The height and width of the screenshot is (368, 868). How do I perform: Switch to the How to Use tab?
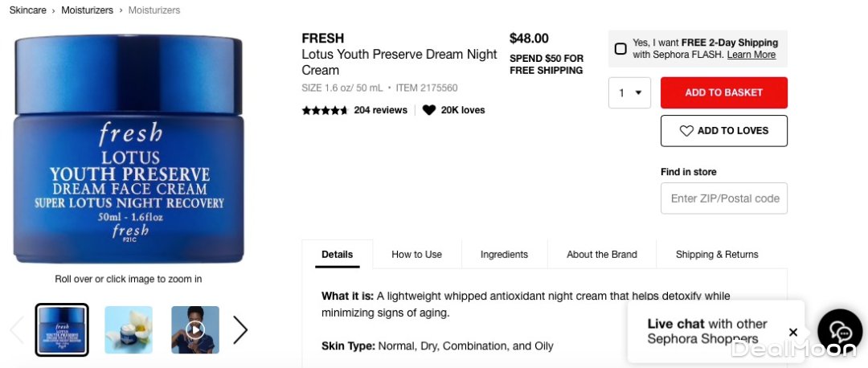pos(416,254)
